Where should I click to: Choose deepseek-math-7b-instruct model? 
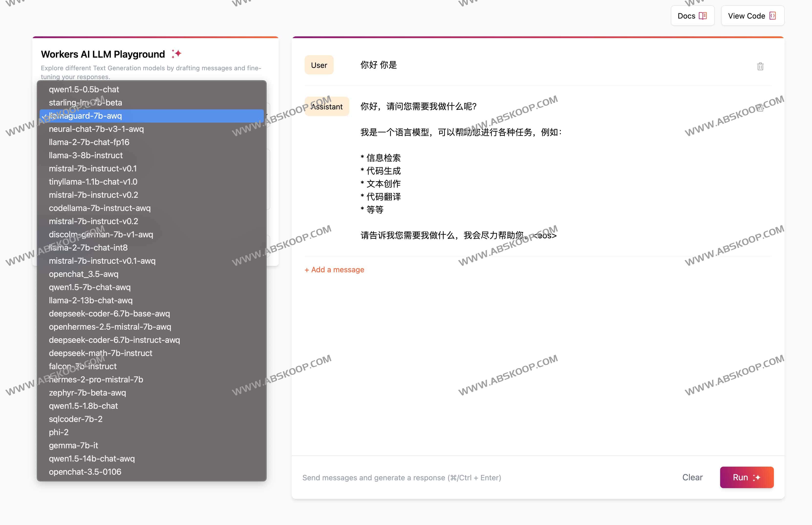[101, 353]
